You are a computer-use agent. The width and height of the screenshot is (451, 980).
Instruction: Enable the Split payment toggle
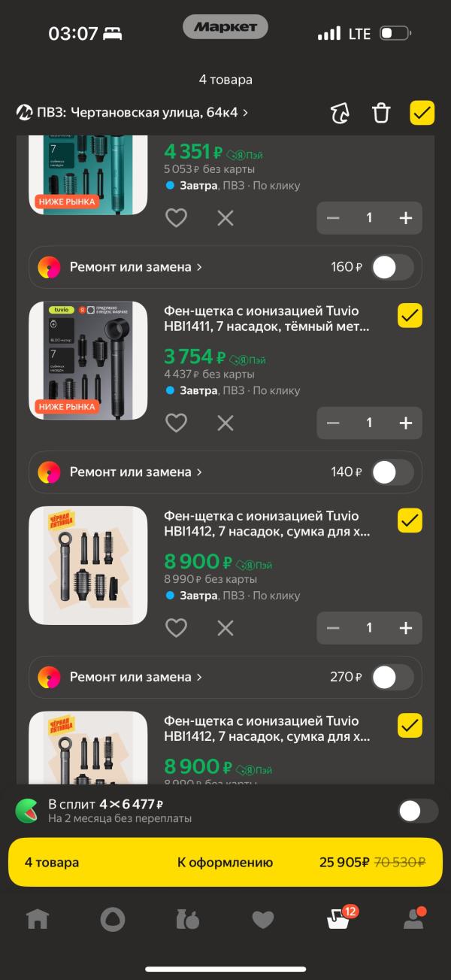click(418, 811)
